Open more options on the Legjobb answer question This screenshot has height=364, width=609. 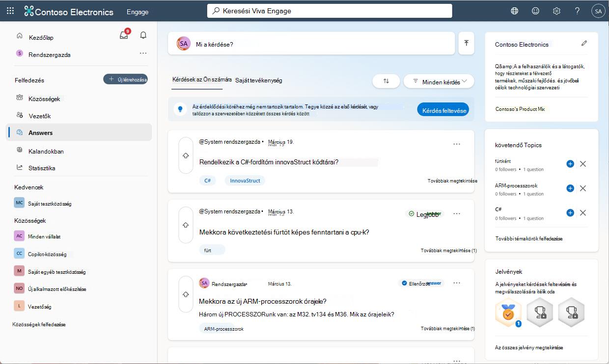457,213
